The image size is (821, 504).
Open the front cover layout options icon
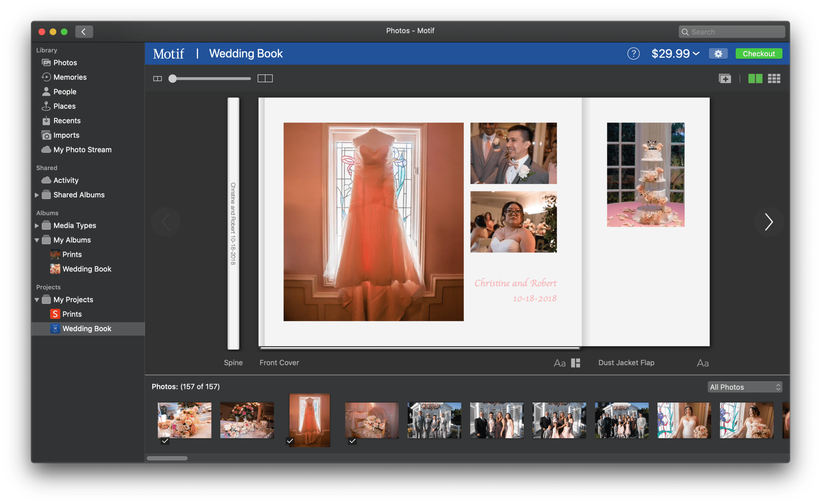575,363
